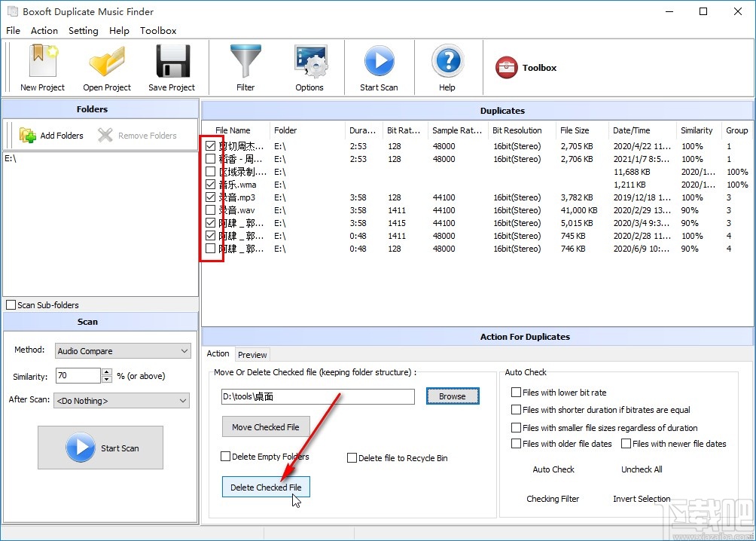
Task: Click the Save Project floppy icon
Action: [172, 61]
